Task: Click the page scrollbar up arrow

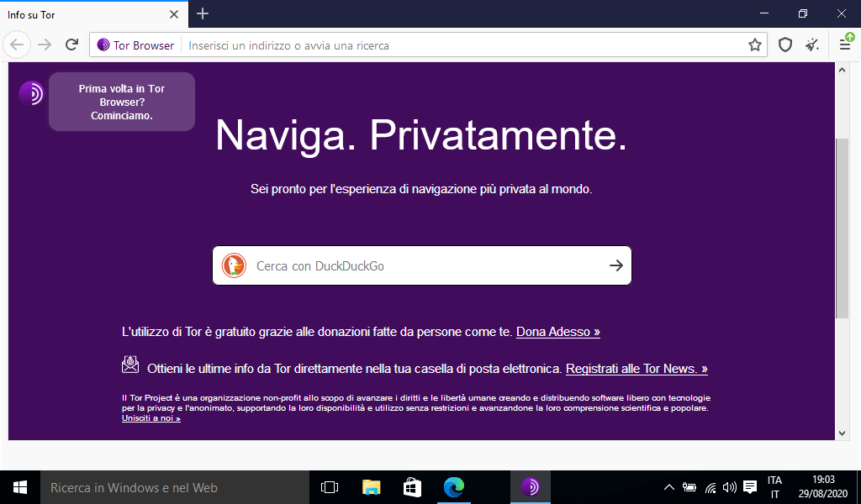Action: pos(842,70)
